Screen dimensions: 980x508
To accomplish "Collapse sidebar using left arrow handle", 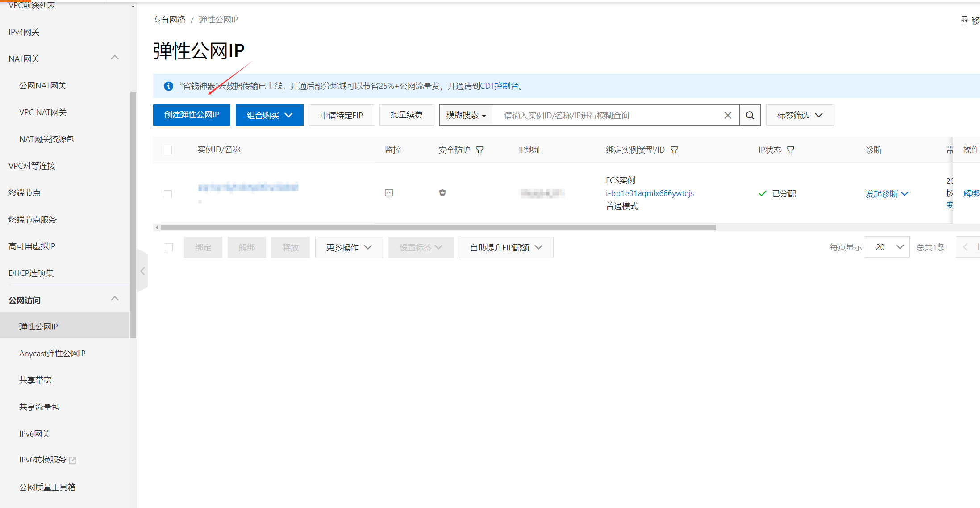I will [x=142, y=271].
